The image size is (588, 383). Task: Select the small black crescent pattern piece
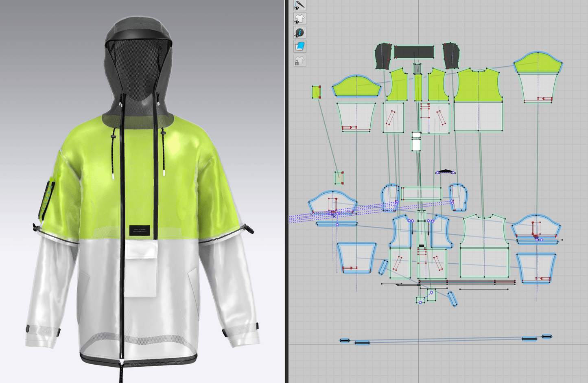click(446, 171)
